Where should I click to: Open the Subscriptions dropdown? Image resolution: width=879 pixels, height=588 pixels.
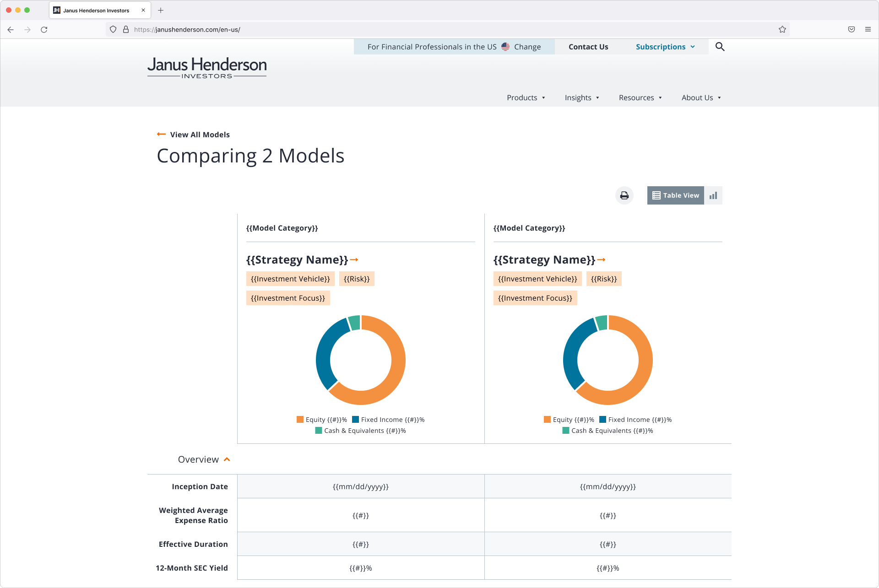coord(665,47)
